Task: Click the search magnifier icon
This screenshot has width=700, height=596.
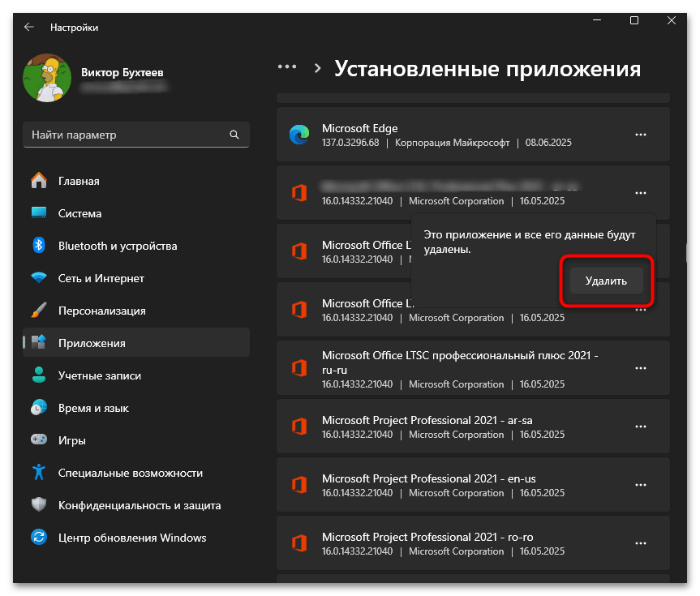Action: [x=234, y=135]
